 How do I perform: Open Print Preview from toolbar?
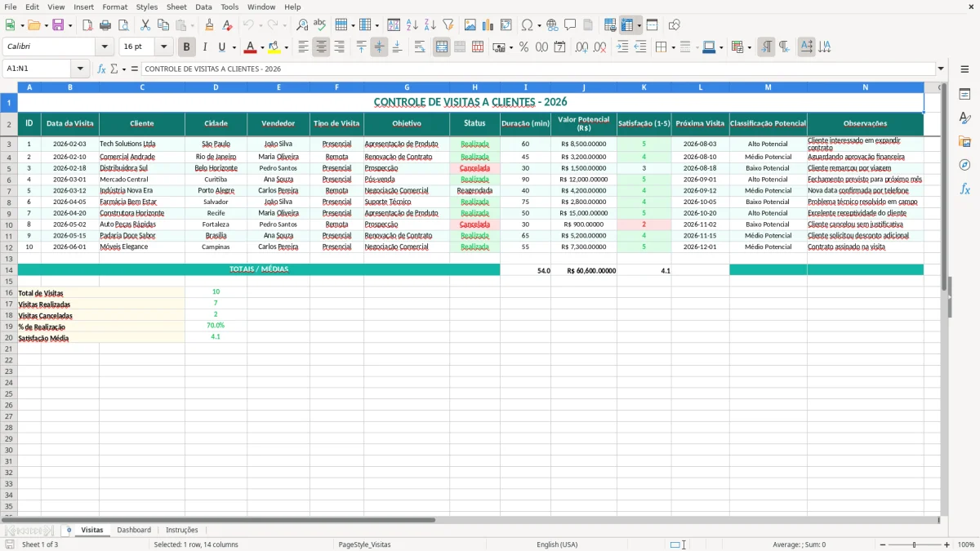123,25
